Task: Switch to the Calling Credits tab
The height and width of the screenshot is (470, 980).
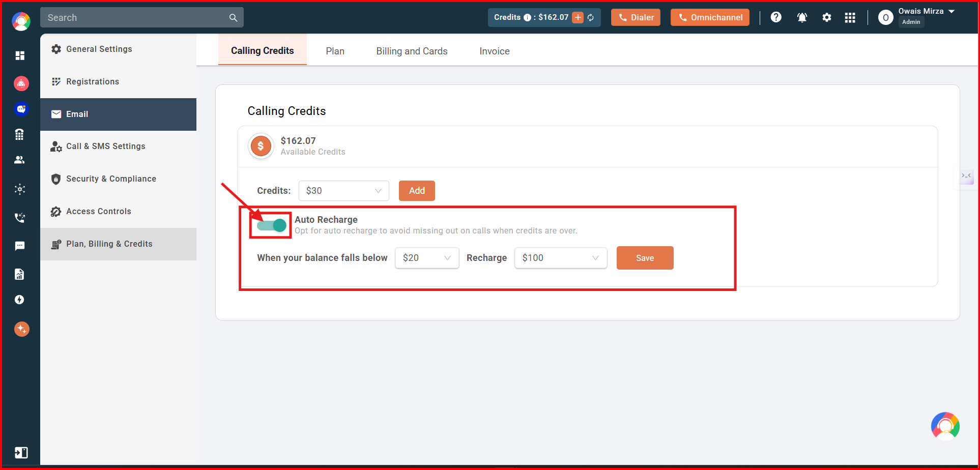Action: [263, 50]
